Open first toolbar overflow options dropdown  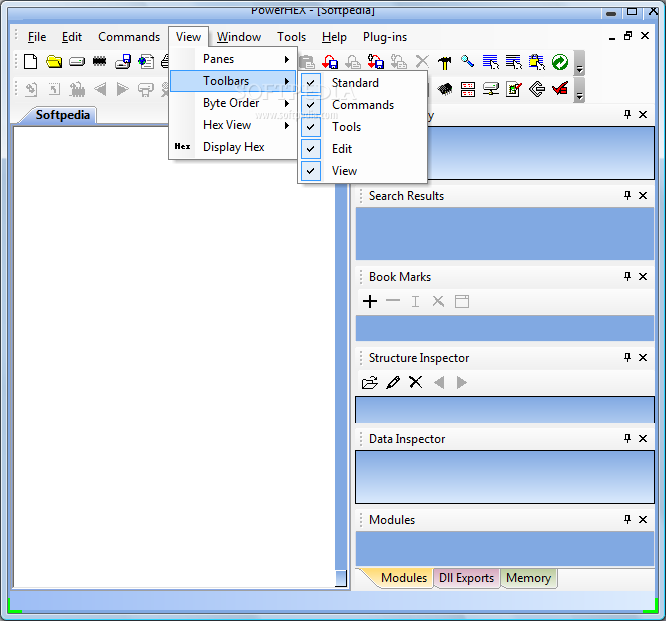[579, 63]
